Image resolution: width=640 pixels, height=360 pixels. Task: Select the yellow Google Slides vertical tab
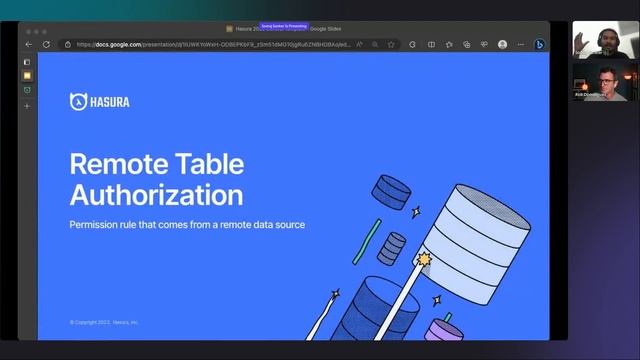click(x=27, y=76)
